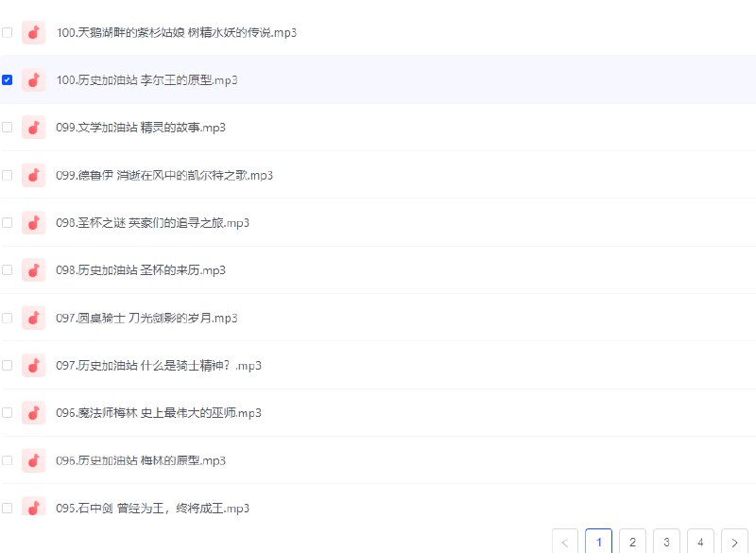The height and width of the screenshot is (553, 756).
Task: Tick checkbox for 097.历史加油站 什么是骑士精神
Action: [8, 365]
